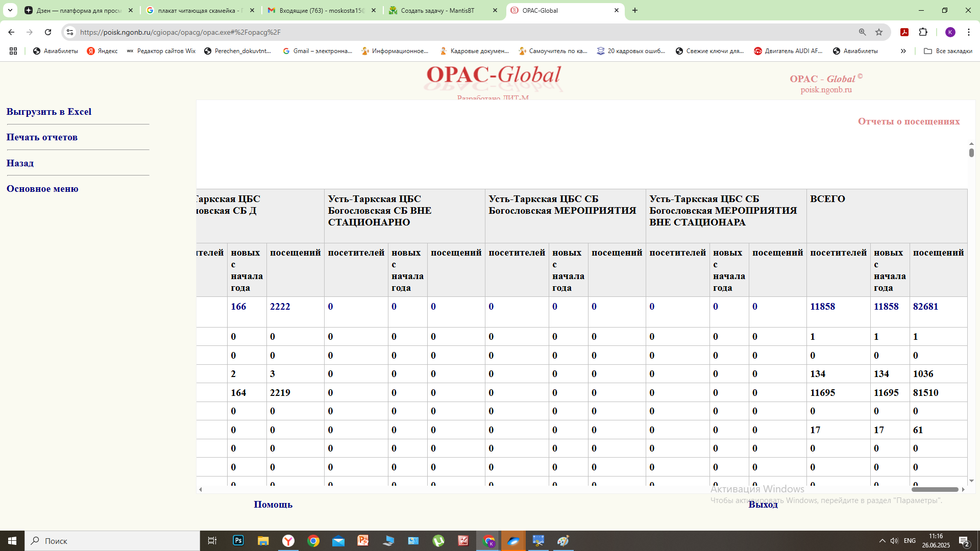Open the browser extensions puzzle icon
Viewport: 980px width, 551px height.
[923, 32]
